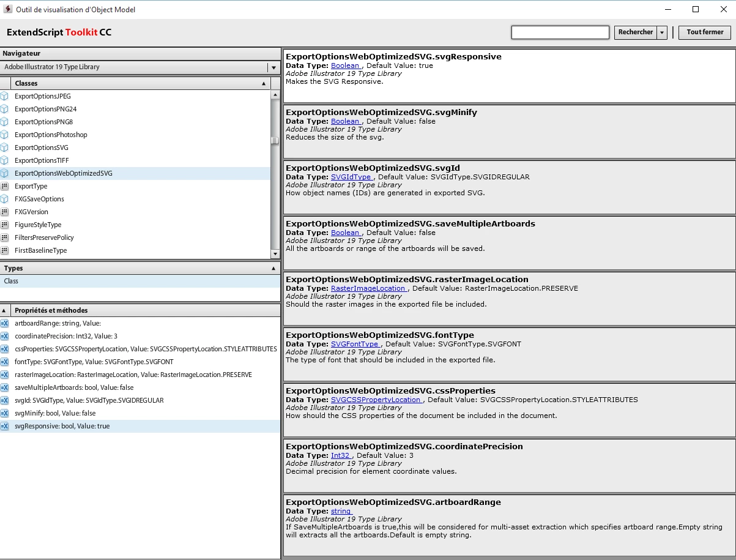Select the FiltersPreservePolicy entry
736x560 pixels.
(x=135, y=237)
